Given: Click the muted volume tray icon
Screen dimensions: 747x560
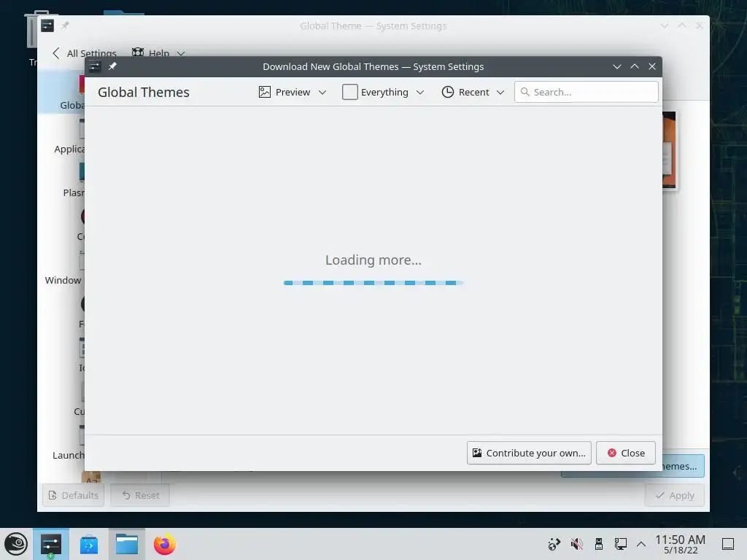Looking at the screenshot, I should (576, 544).
